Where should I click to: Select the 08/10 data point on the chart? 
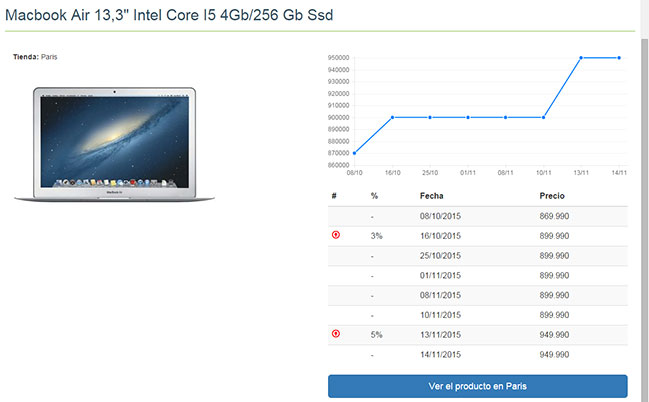(x=355, y=153)
